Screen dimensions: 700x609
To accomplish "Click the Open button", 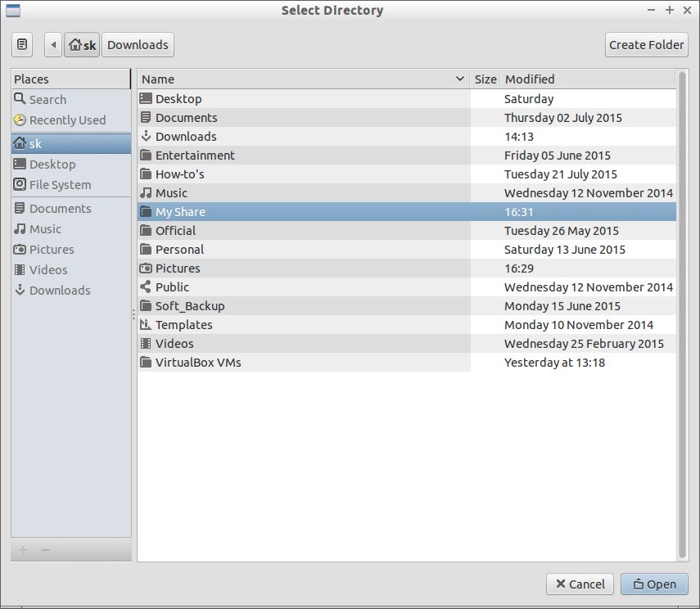I will coord(654,584).
